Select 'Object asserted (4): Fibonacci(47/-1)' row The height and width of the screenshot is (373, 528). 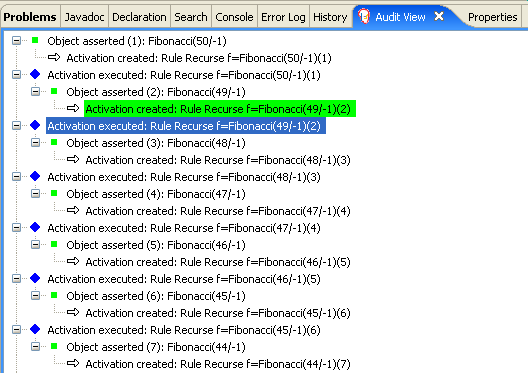point(156,194)
